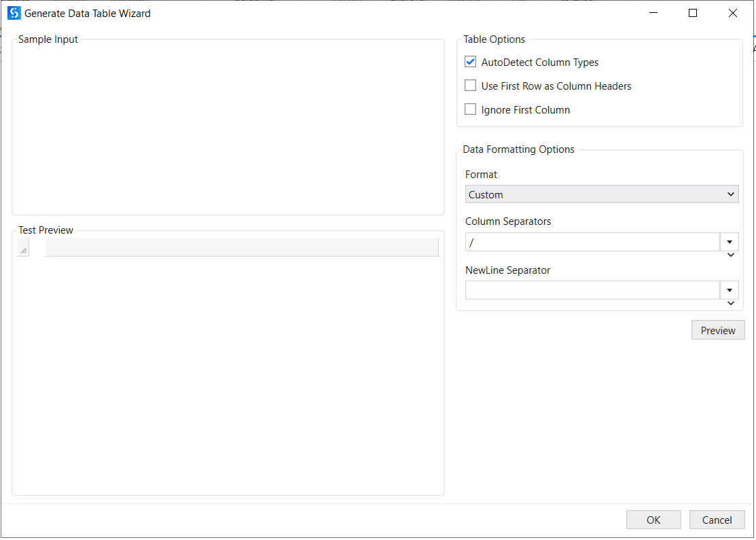Expand the chevron below NewLine Separator arrow
The height and width of the screenshot is (540, 756).
click(731, 304)
